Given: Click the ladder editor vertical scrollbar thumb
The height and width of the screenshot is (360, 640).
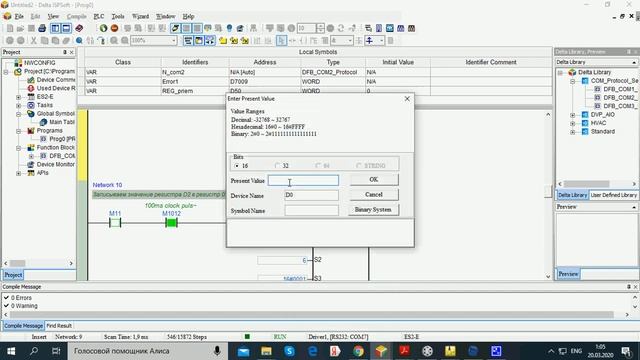Looking at the screenshot, I should pos(548,191).
